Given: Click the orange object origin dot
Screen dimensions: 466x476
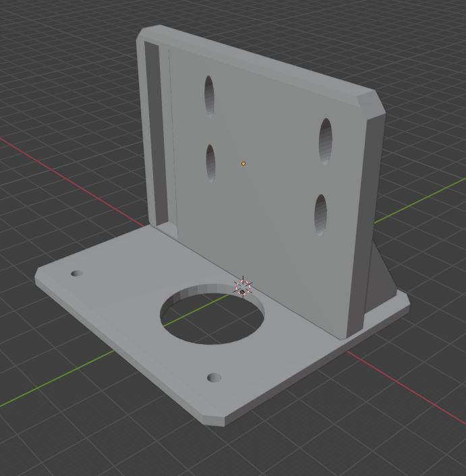Looking at the screenshot, I should (x=243, y=164).
